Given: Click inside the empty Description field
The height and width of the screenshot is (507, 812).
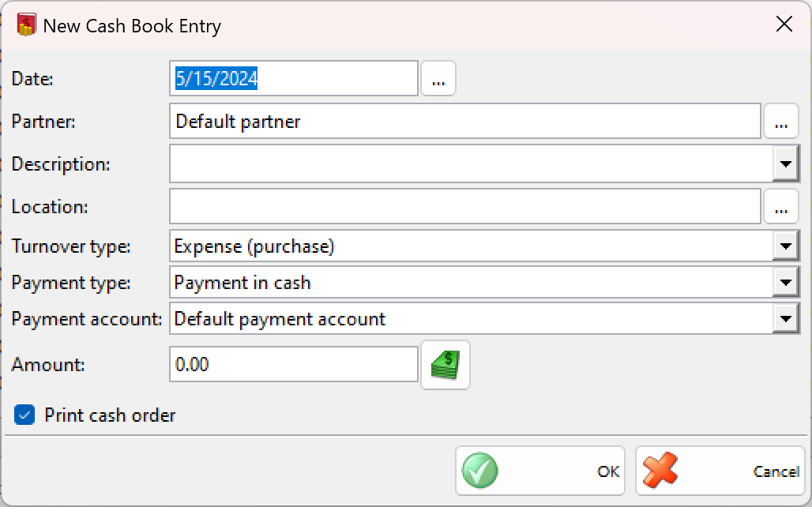Looking at the screenshot, I should coord(471,164).
